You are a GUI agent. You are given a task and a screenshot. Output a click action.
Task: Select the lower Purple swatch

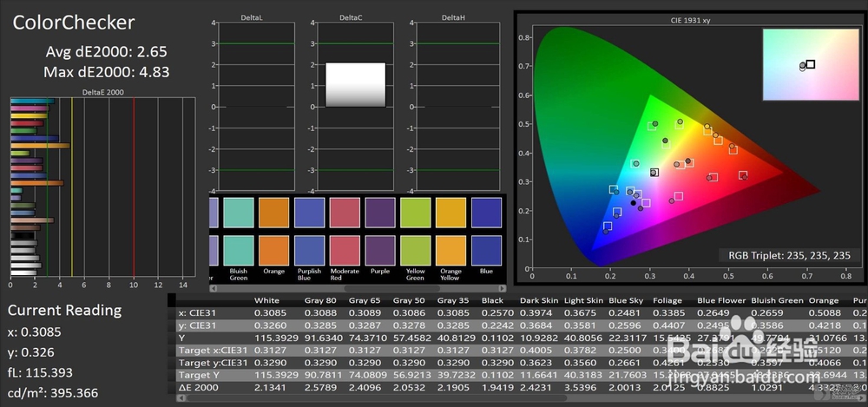tap(380, 250)
